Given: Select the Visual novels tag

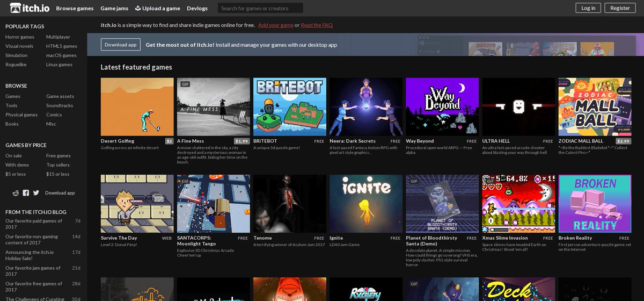Looking at the screenshot, I should pos(19,46).
